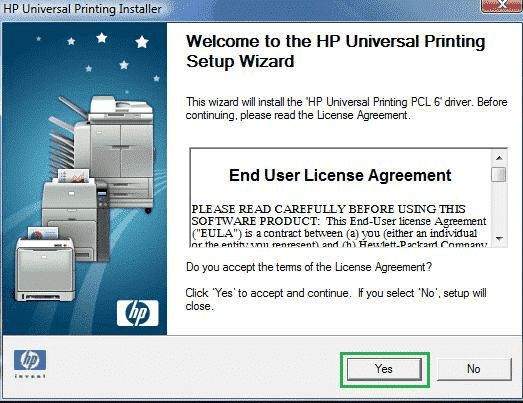This screenshot has height=403, width=523.
Task: Click No to decline the agreement
Action: coord(474,369)
